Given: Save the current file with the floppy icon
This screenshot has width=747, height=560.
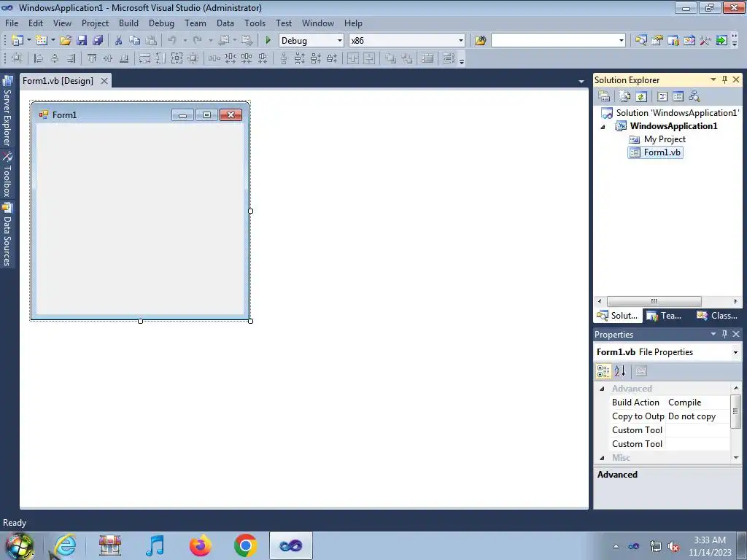Looking at the screenshot, I should (82, 41).
